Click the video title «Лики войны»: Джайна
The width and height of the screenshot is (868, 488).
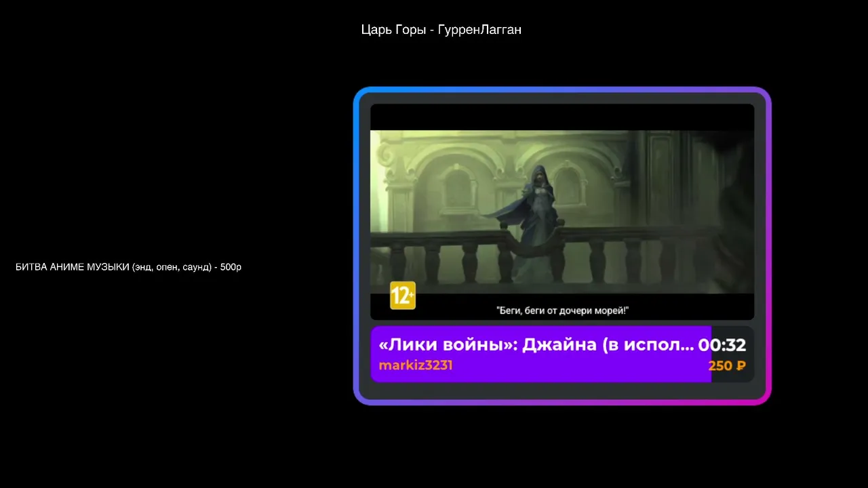click(536, 344)
